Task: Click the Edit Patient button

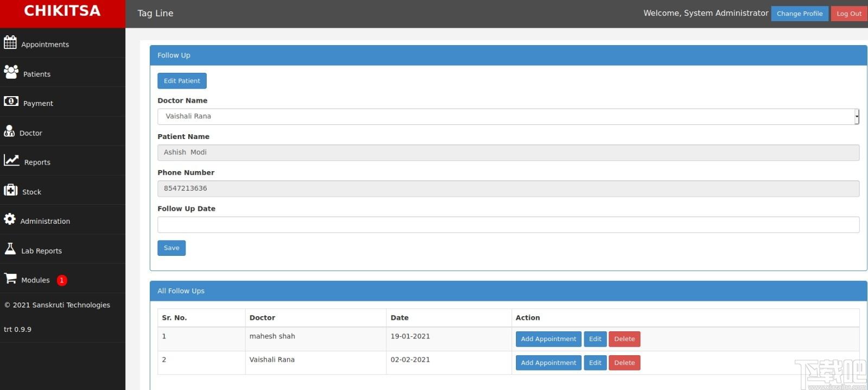Action: 182,81
